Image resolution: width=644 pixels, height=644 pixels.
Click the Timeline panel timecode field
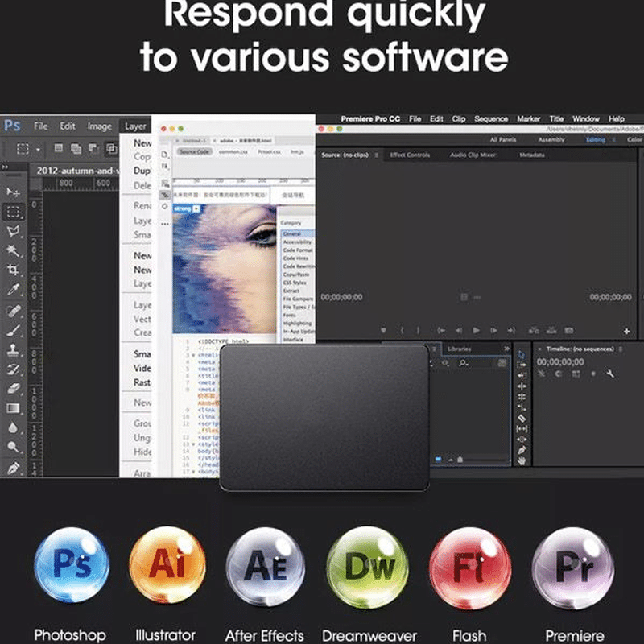pos(560,361)
